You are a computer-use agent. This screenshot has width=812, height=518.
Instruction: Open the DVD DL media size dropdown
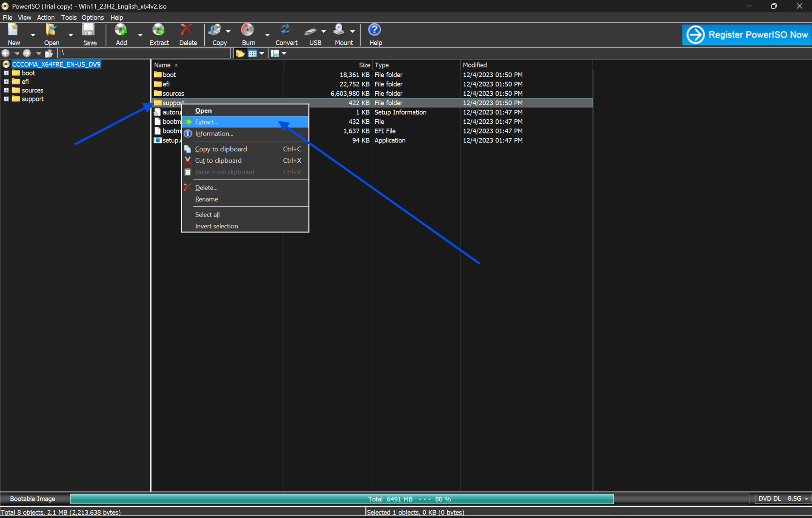[x=806, y=499]
